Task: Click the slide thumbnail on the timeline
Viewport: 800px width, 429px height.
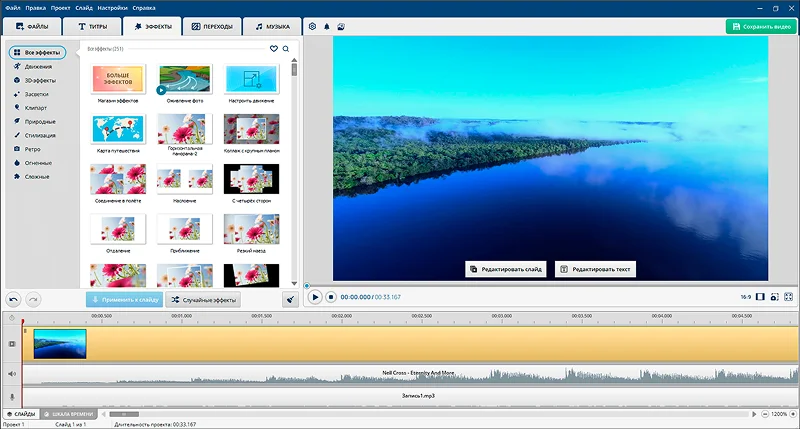Action: [x=60, y=344]
